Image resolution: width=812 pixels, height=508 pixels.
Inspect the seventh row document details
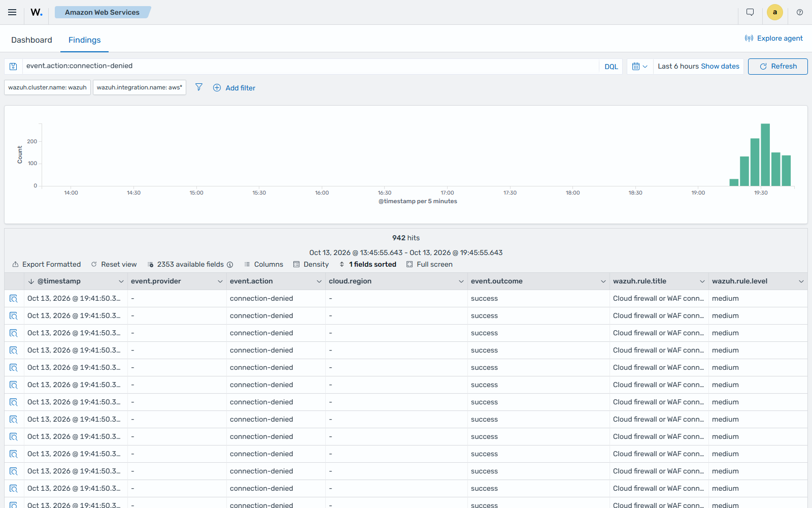[x=14, y=402]
